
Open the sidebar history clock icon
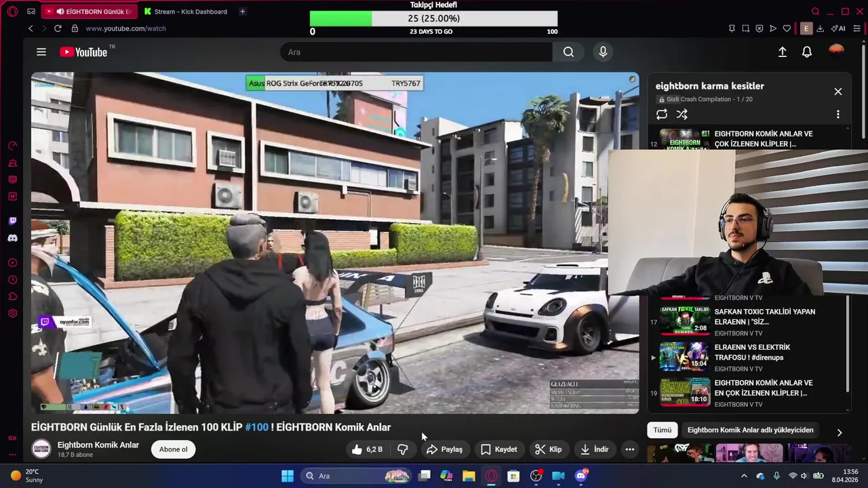pyautogui.click(x=12, y=280)
